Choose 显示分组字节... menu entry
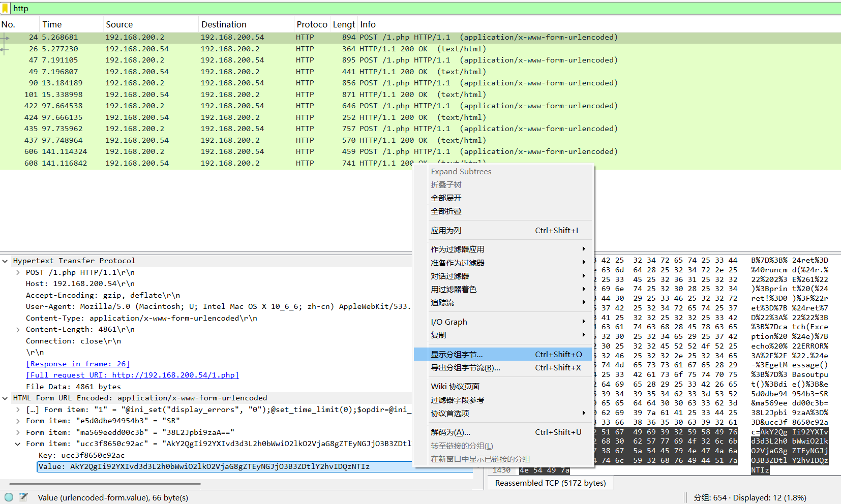Viewport: 841px width, 504px height. (x=503, y=355)
